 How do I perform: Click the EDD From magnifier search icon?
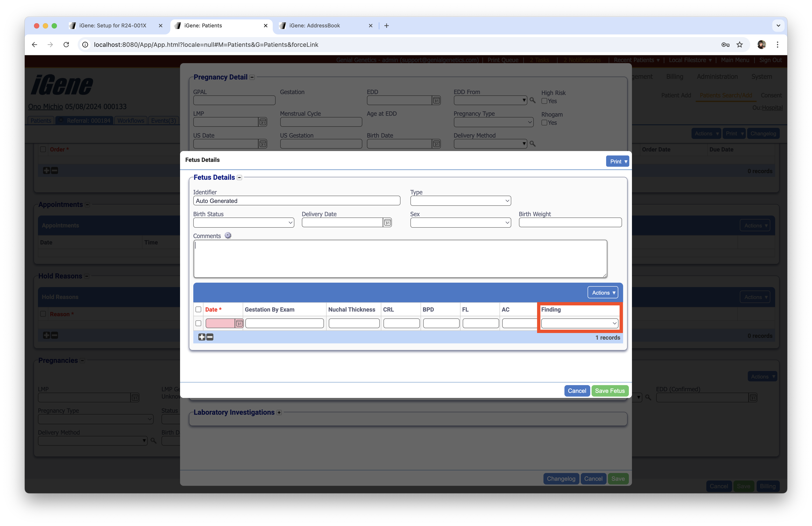(532, 100)
